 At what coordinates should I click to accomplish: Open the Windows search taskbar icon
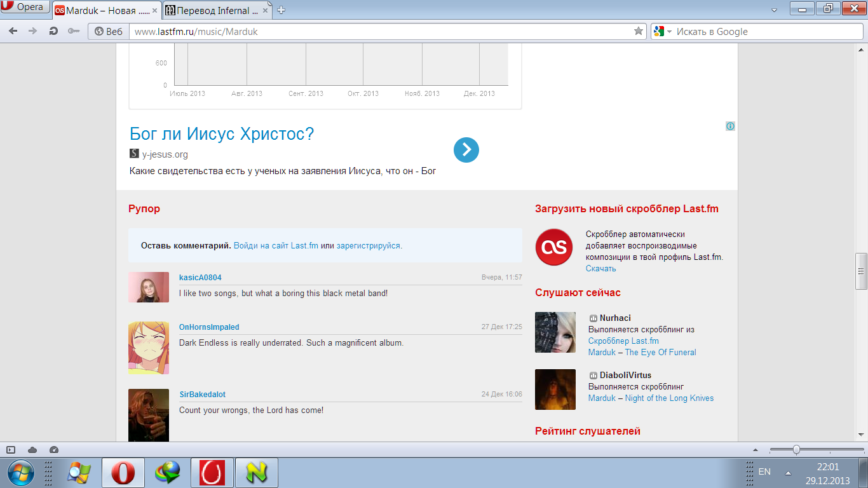(79, 472)
